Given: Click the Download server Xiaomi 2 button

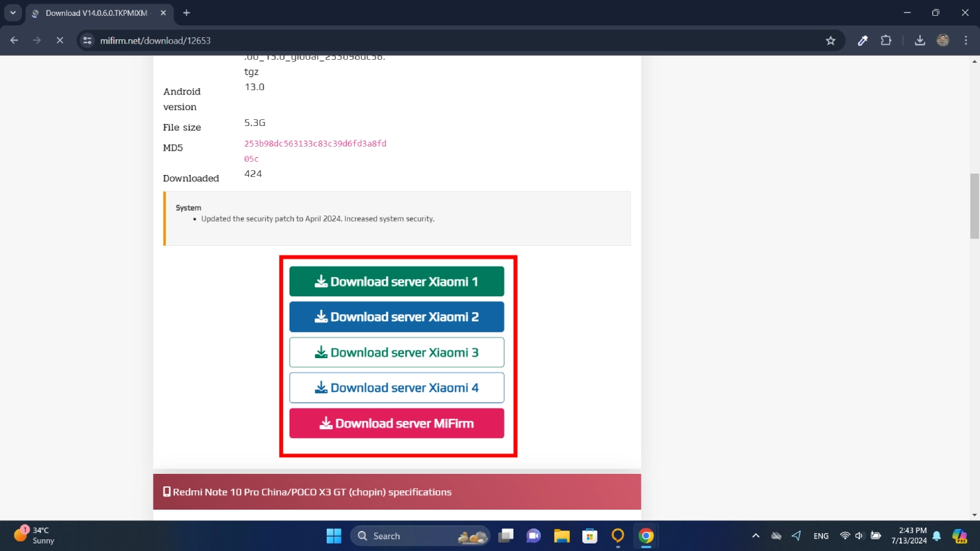Looking at the screenshot, I should pos(396,317).
